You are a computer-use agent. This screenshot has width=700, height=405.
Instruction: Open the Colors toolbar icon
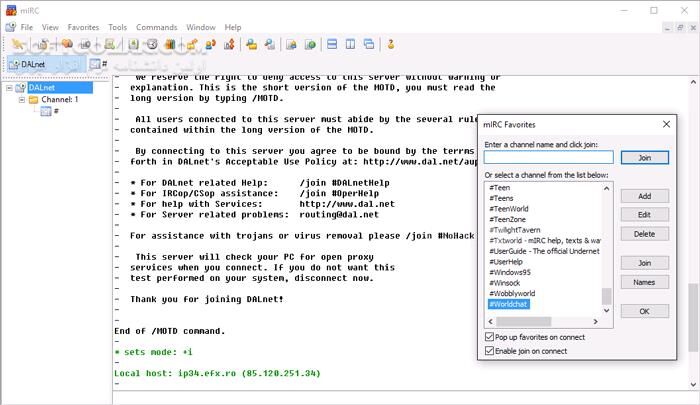(x=171, y=44)
